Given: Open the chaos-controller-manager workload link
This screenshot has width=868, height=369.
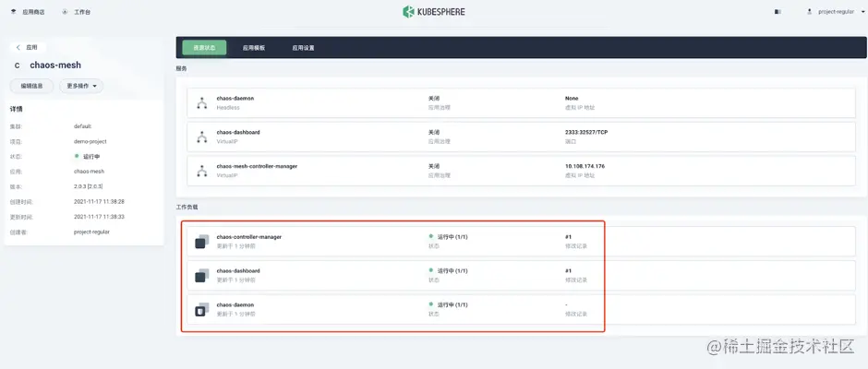Looking at the screenshot, I should point(249,237).
